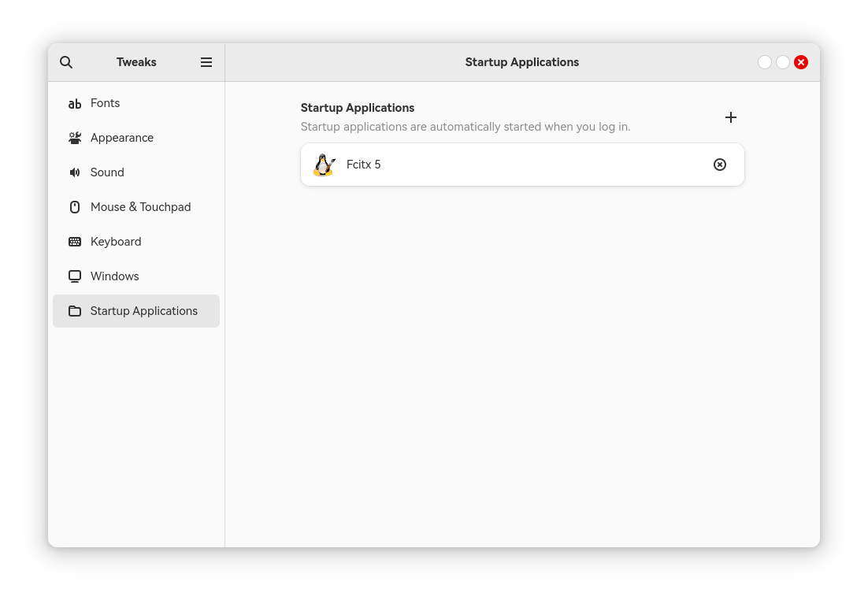Viewport: 868px width, 600px height.
Task: Click the plus icon to add startup application
Action: 731,117
